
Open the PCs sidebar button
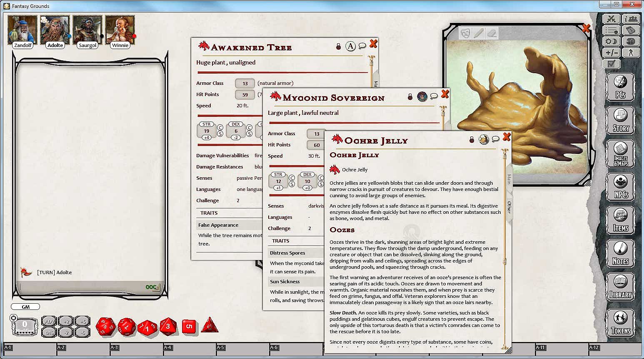pyautogui.click(x=621, y=87)
